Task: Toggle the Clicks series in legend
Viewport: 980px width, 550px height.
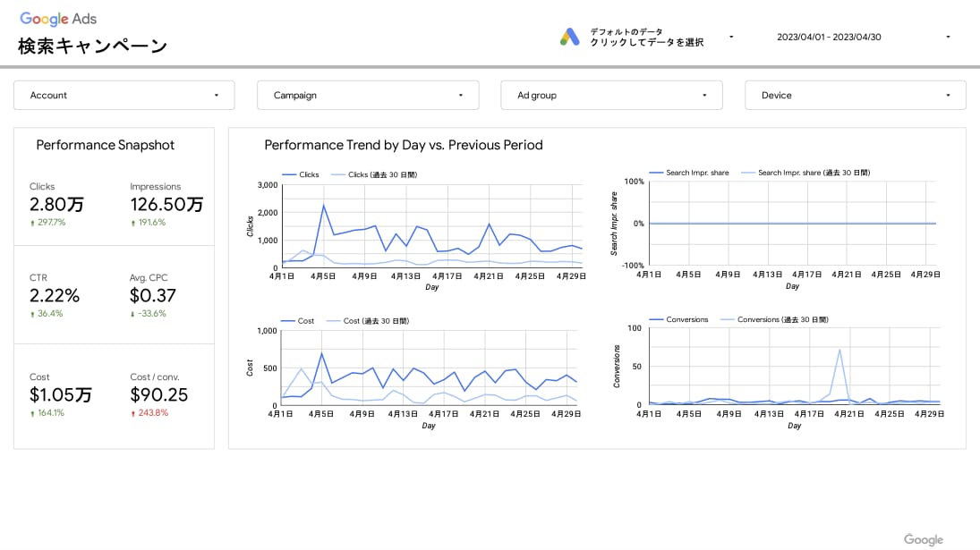Action: (x=301, y=174)
